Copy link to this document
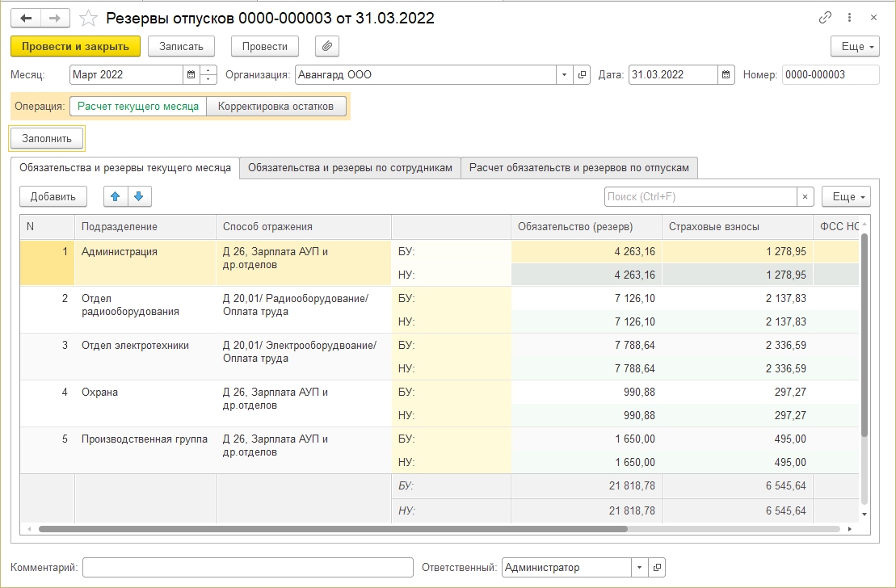This screenshot has height=588, width=896. (825, 18)
